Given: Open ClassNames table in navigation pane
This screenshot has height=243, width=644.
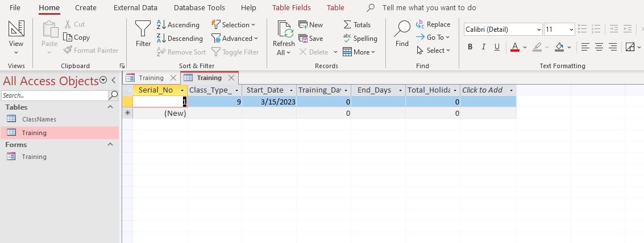Looking at the screenshot, I should pos(39,119).
